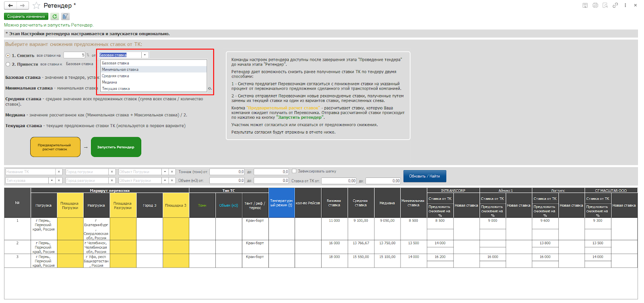Click the INTRANSCORP carrier header
The width and height of the screenshot is (644, 303).
point(453,190)
